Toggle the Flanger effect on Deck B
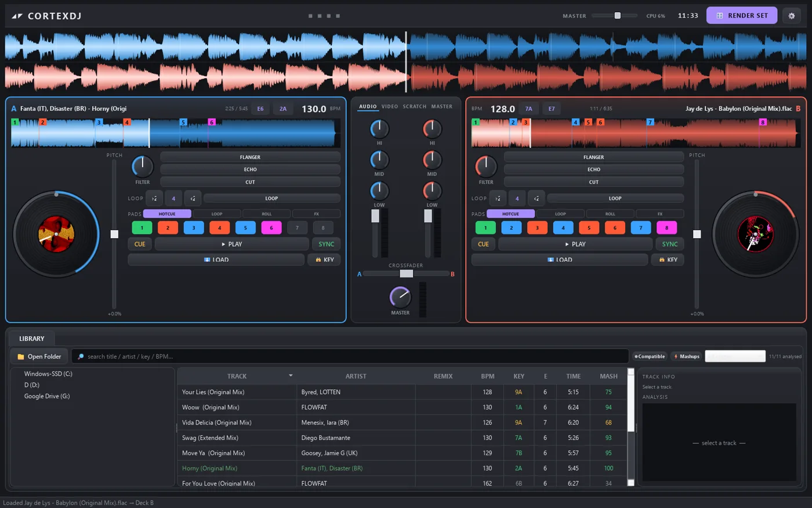Viewport: 812px width, 508px height. [x=593, y=157]
